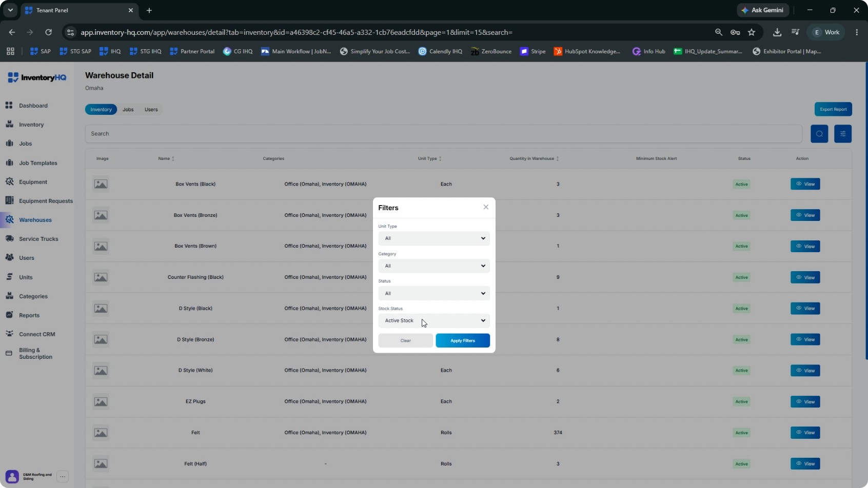The height and width of the screenshot is (488, 868).
Task: Open the Category filter dropdown
Action: click(434, 266)
